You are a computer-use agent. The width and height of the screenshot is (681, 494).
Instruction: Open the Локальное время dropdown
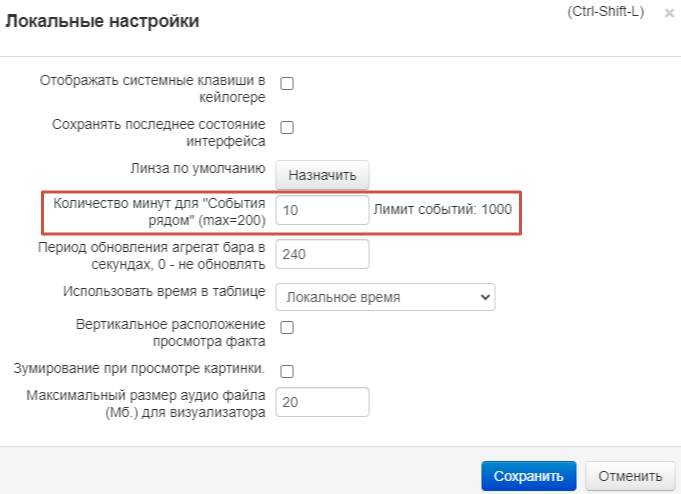tap(385, 297)
